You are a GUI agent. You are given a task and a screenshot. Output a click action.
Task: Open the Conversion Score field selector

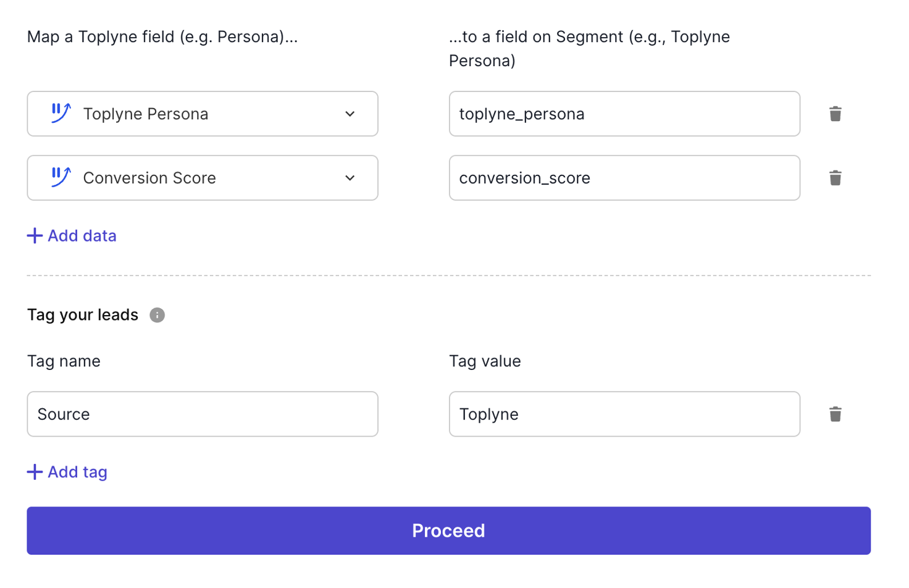click(x=202, y=178)
